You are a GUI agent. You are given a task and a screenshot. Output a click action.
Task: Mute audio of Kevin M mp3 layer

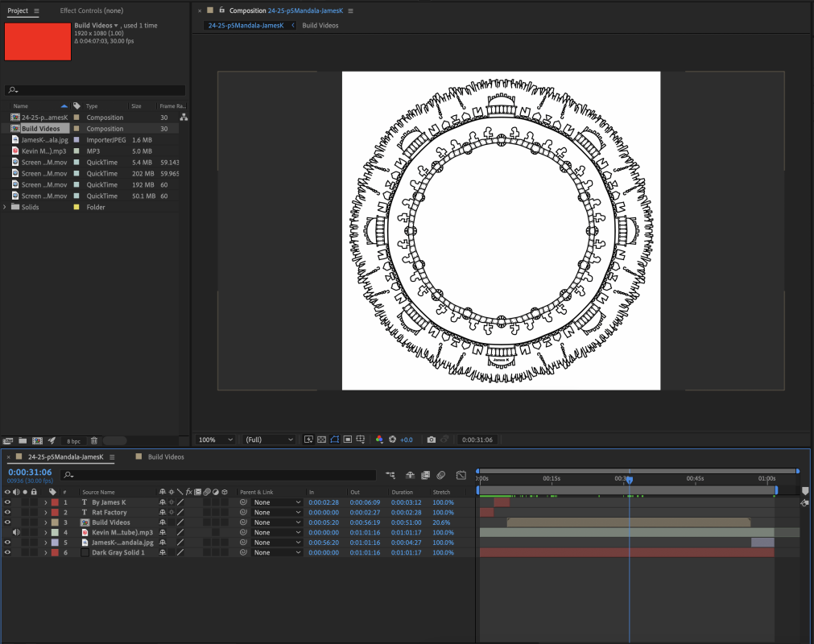coord(16,533)
